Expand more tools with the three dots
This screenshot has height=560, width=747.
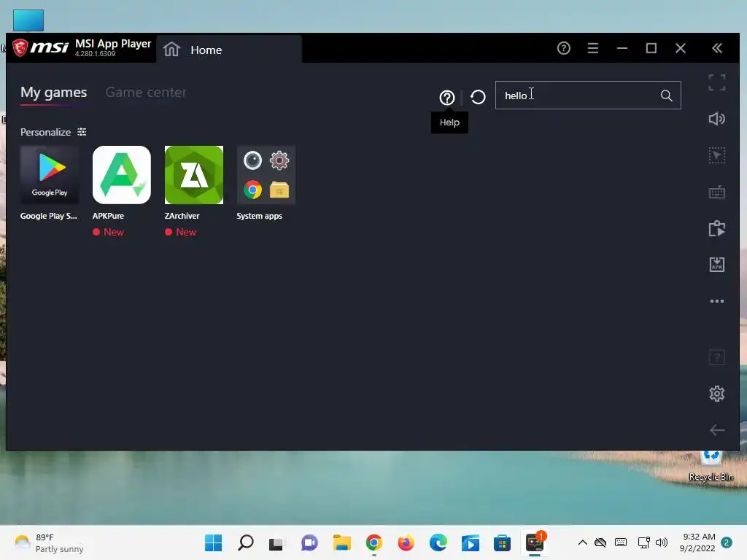pos(717,301)
